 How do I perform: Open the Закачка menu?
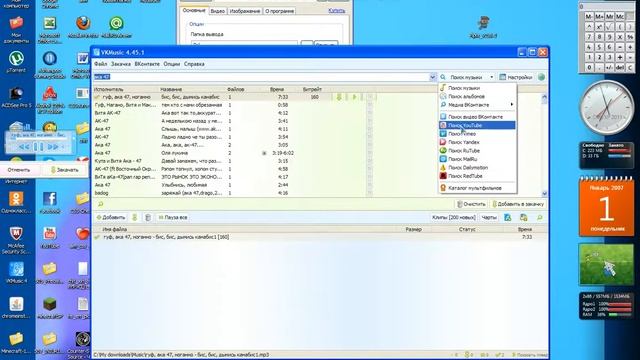(121, 64)
